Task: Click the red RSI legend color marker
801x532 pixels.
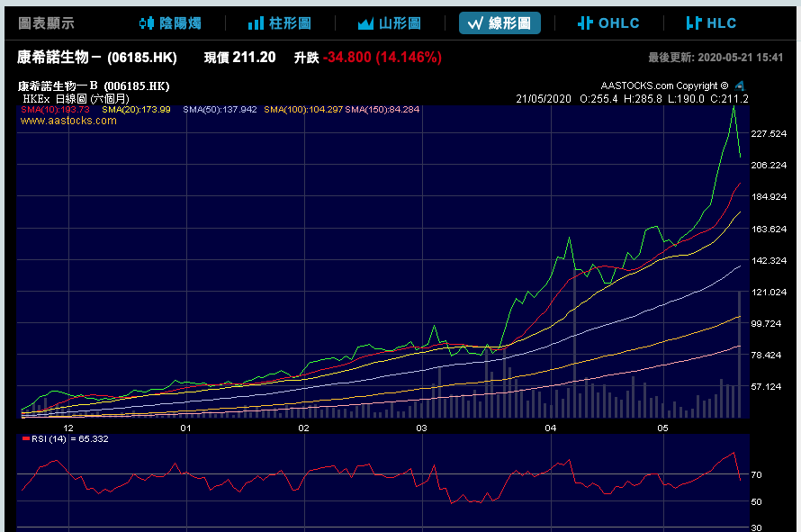Action: click(26, 438)
